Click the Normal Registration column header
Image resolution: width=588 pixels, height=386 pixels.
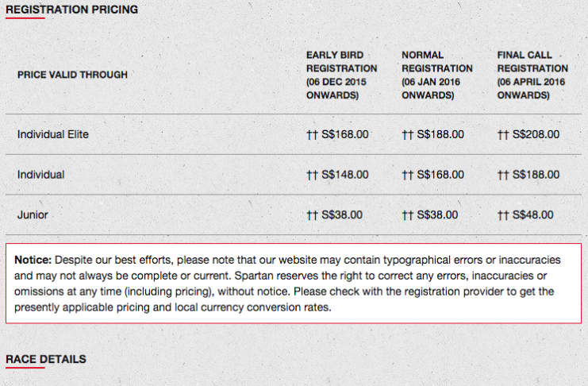click(437, 75)
